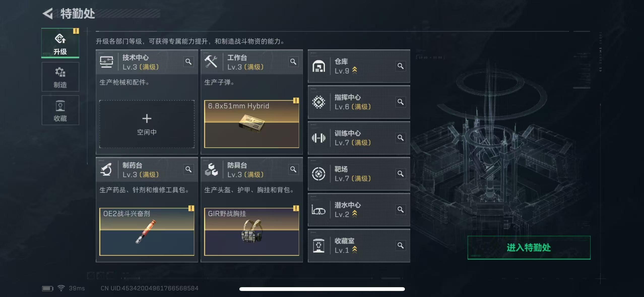Open magnifier details for 防具台

tap(293, 169)
